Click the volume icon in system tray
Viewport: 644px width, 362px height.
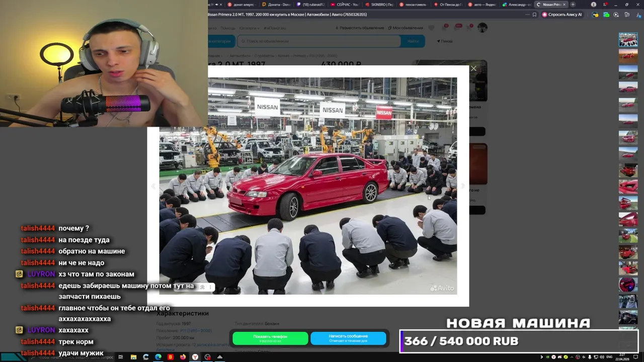point(602,357)
